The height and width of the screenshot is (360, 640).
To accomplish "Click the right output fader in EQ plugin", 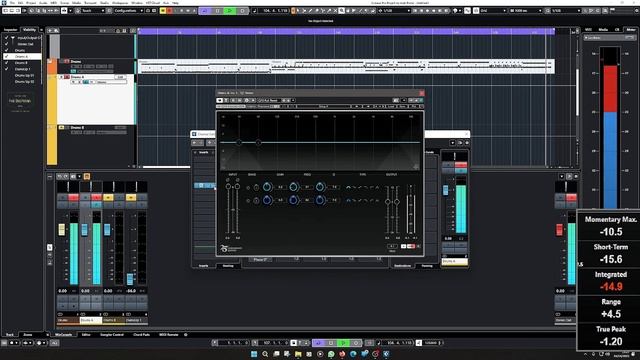I will pos(397,202).
